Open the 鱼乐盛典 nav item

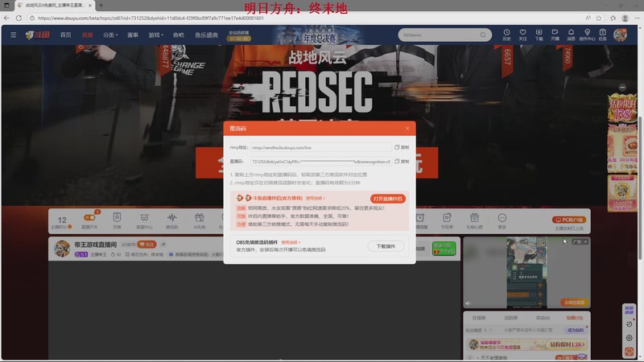click(206, 35)
